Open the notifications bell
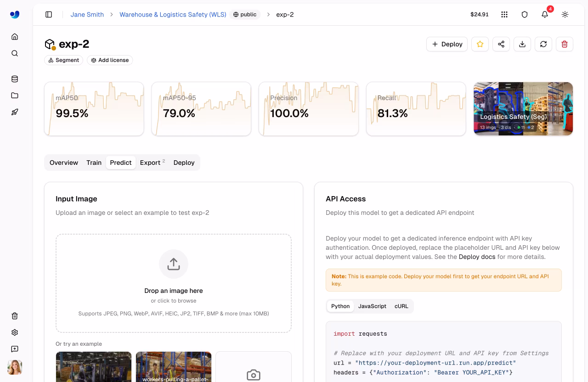The height and width of the screenshot is (382, 588). coord(545,15)
